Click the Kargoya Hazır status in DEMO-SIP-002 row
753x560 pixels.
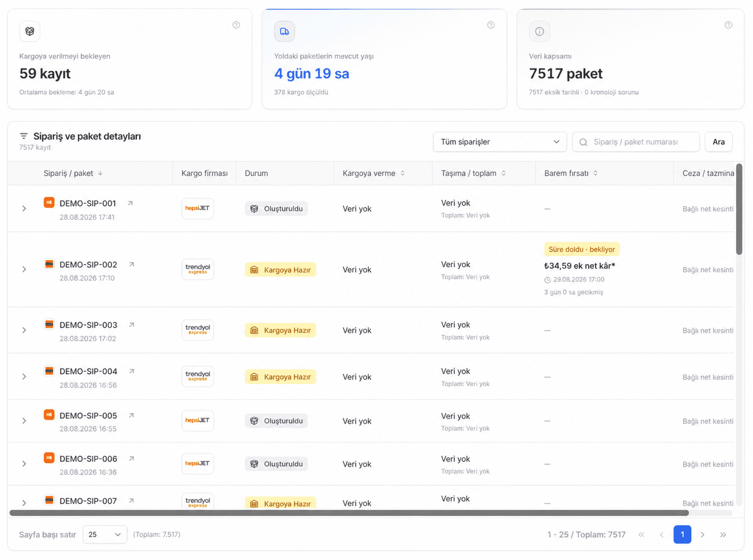coord(280,270)
